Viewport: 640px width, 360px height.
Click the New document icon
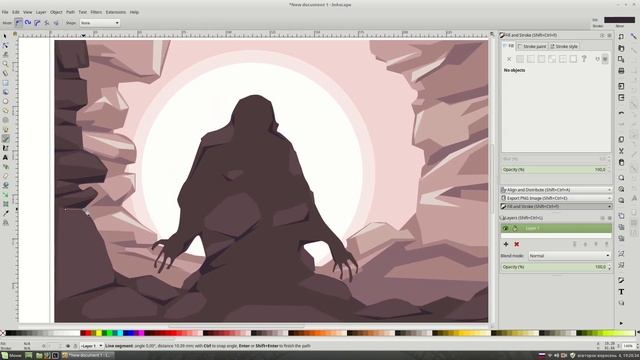pos(621,37)
